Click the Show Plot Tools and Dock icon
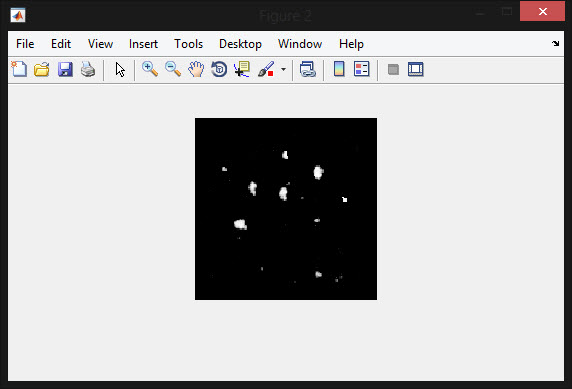 [x=416, y=69]
